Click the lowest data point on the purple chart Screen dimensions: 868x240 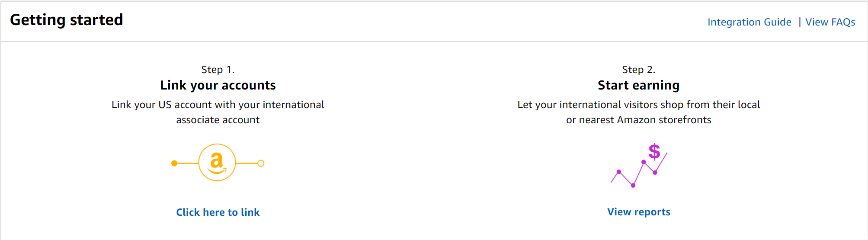pyautogui.click(x=633, y=186)
